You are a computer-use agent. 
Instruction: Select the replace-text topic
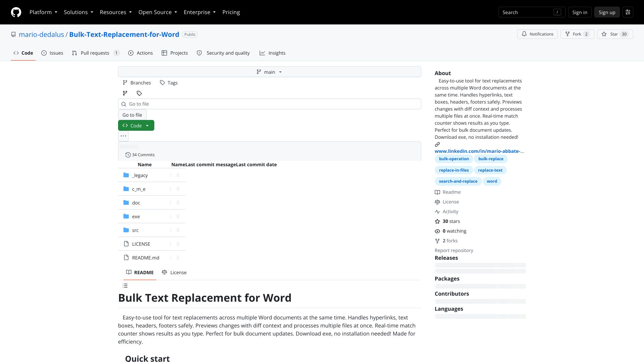click(490, 170)
